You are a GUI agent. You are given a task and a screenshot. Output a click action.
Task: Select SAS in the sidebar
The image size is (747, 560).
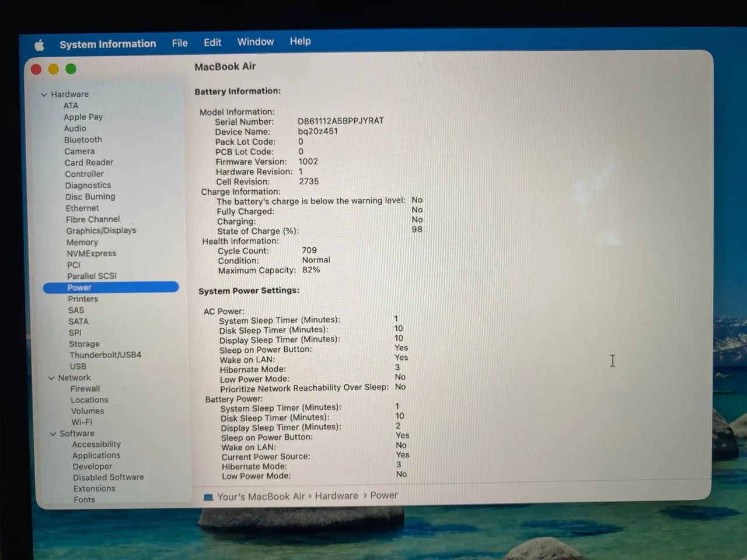pyautogui.click(x=76, y=310)
